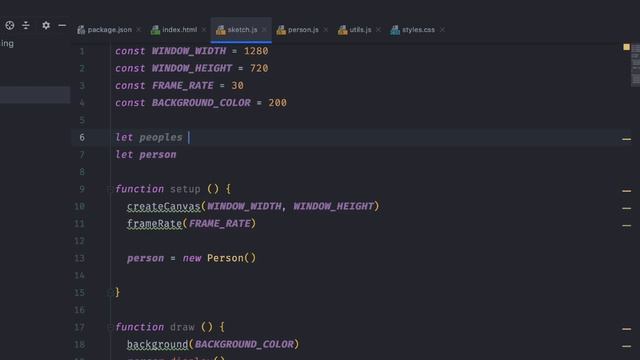Viewport: 640px width, 360px height.
Task: Click BACKGROUND_COLOR on line 4
Action: [x=201, y=103]
